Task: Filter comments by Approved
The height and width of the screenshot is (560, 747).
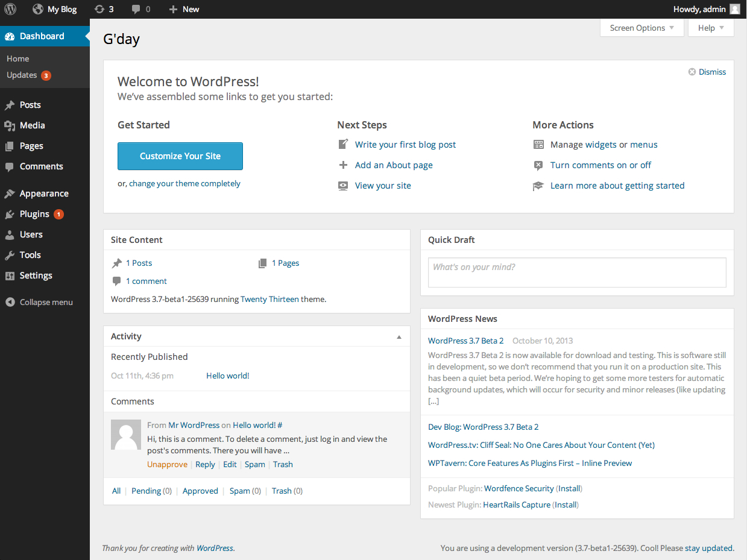Action: (200, 491)
